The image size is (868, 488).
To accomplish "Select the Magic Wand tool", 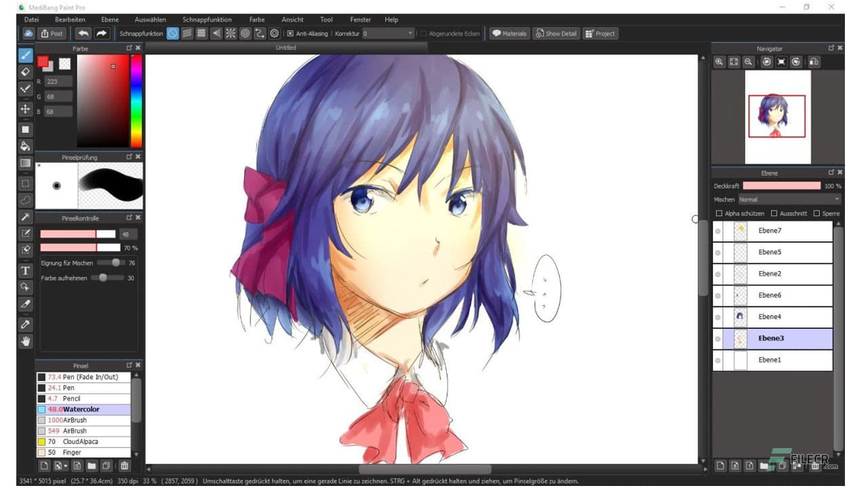I will tap(25, 217).
